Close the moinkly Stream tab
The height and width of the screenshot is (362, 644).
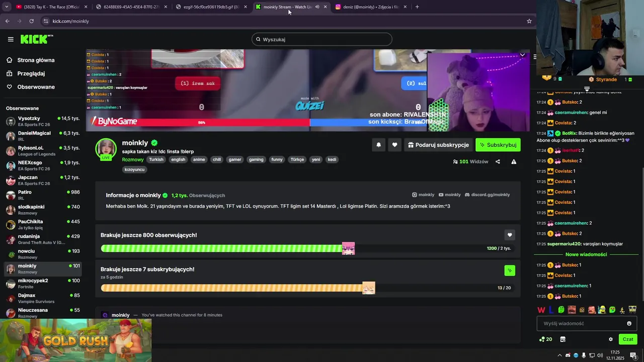tap(325, 7)
